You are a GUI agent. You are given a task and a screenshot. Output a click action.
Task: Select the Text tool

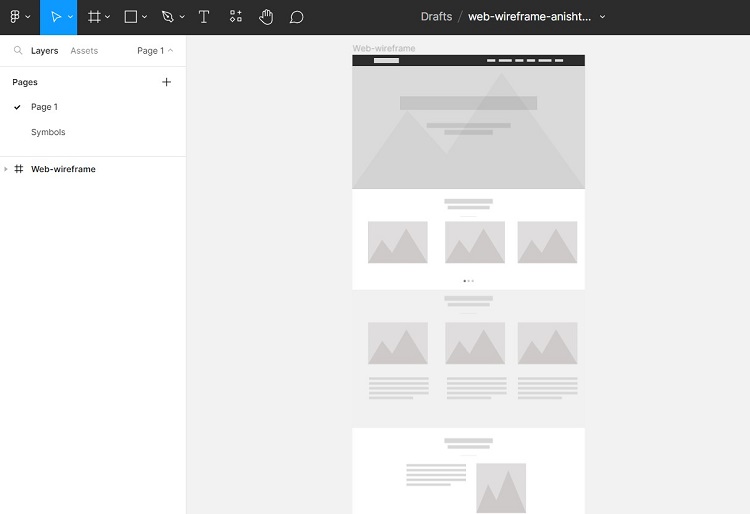pos(204,17)
